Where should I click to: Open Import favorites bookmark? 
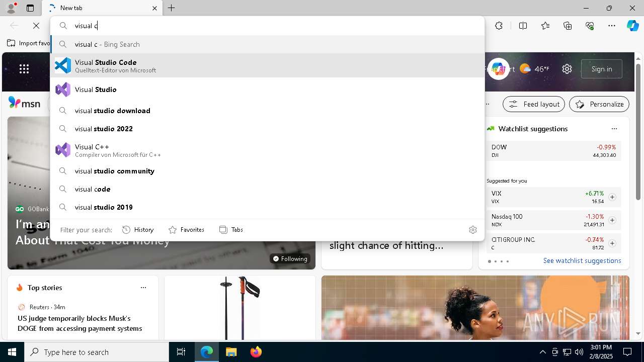coord(29,43)
